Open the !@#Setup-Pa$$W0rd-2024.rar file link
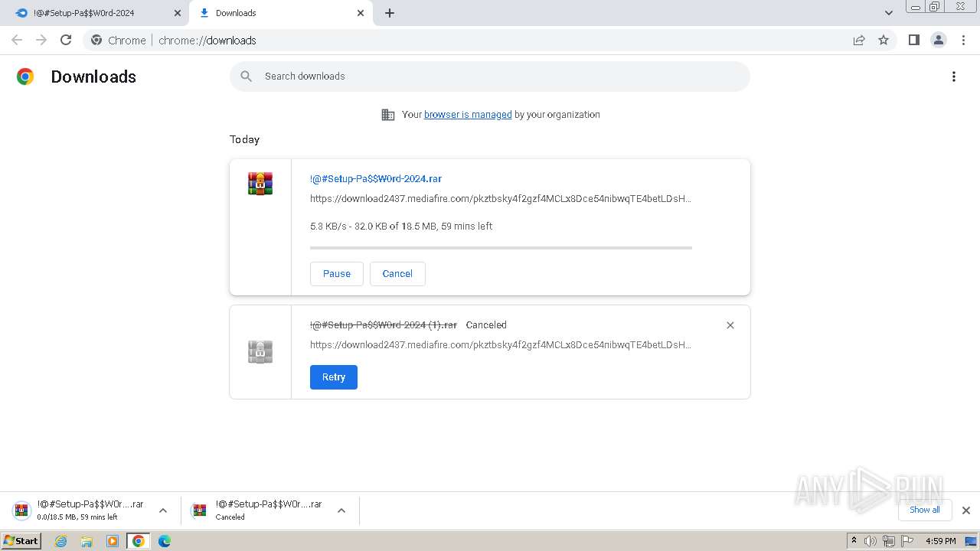Image resolution: width=980 pixels, height=551 pixels. [376, 179]
